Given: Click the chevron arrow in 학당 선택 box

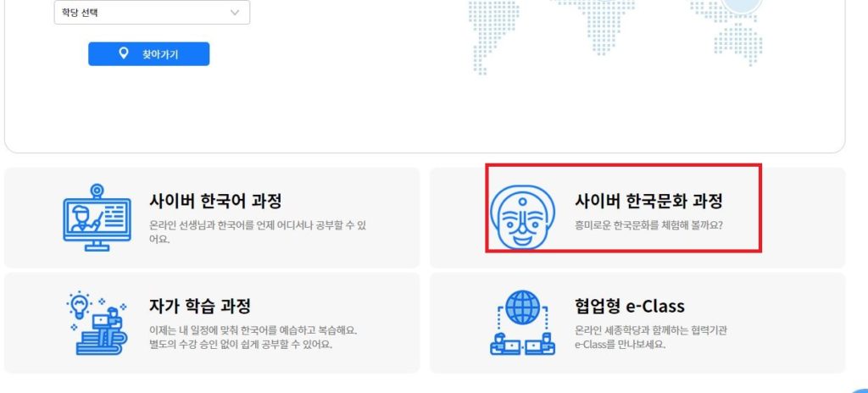Looking at the screenshot, I should coord(235,13).
